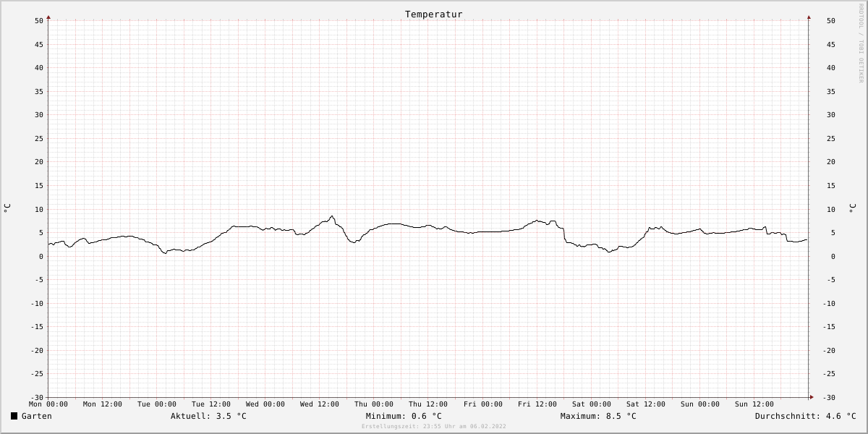Click the Sat 00:00 x-axis label
Image resolution: width=868 pixels, height=434 pixels.
pyautogui.click(x=592, y=404)
